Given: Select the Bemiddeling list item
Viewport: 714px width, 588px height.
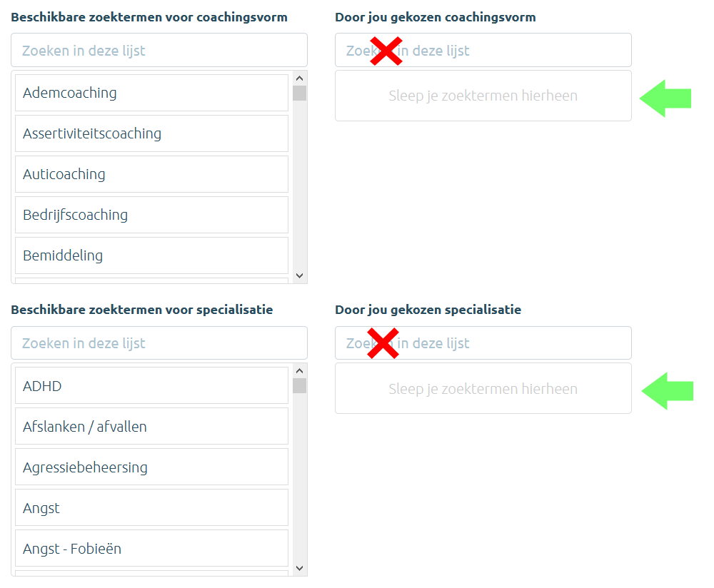Looking at the screenshot, I should tap(151, 255).
